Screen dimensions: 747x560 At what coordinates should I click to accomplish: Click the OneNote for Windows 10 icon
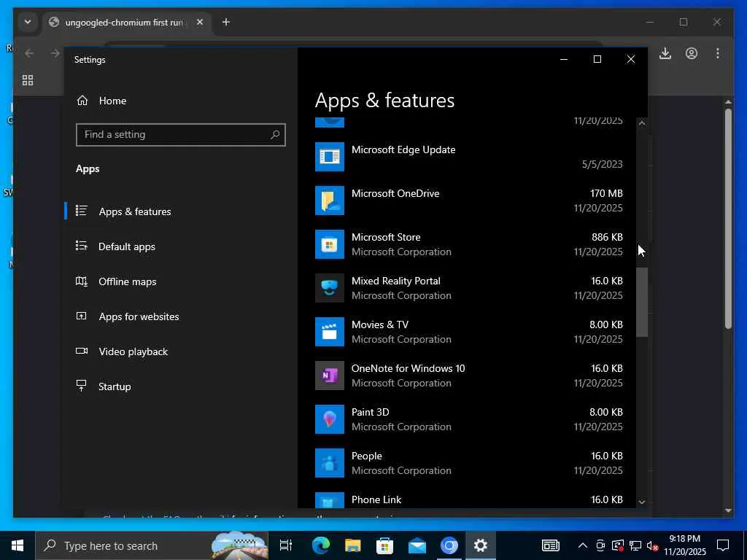[x=329, y=376]
